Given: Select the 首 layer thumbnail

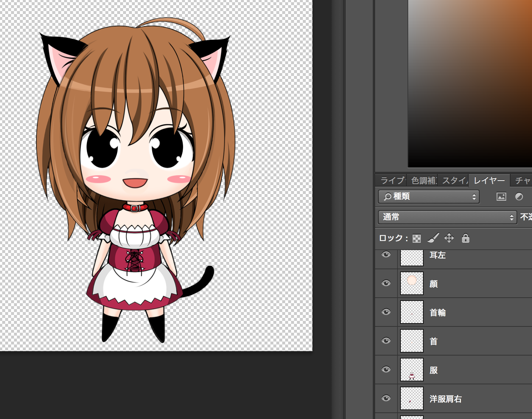Looking at the screenshot, I should pos(412,341).
